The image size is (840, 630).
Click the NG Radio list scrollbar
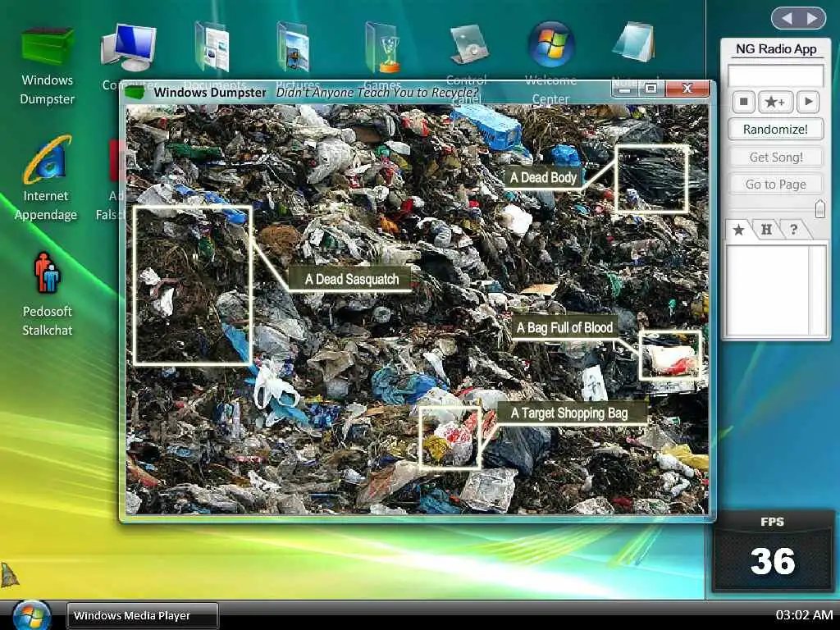pos(818,290)
